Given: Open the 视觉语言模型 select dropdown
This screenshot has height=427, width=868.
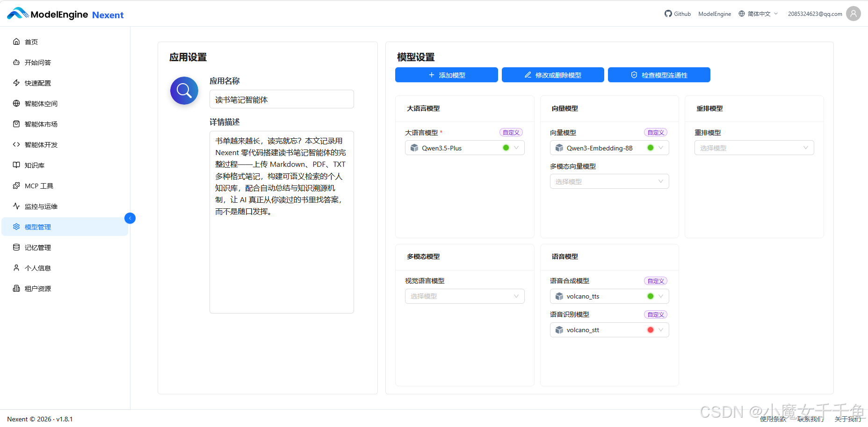Looking at the screenshot, I should coord(465,296).
